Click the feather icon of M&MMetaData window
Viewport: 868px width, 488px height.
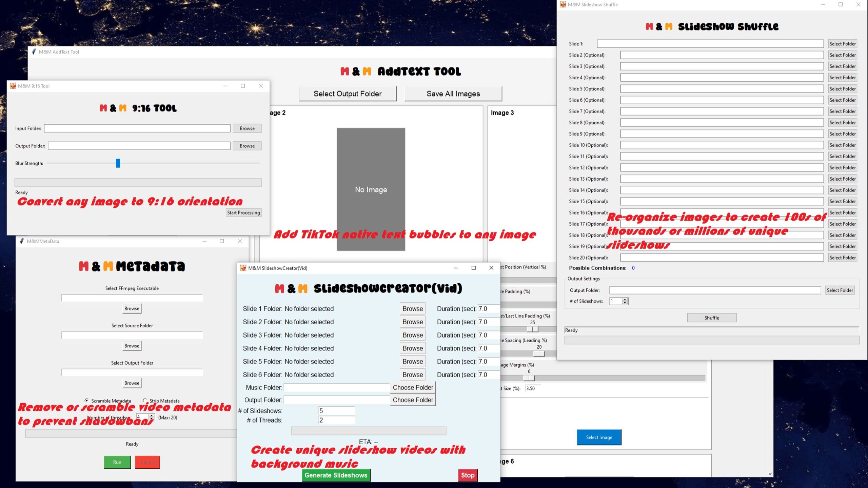click(x=22, y=241)
